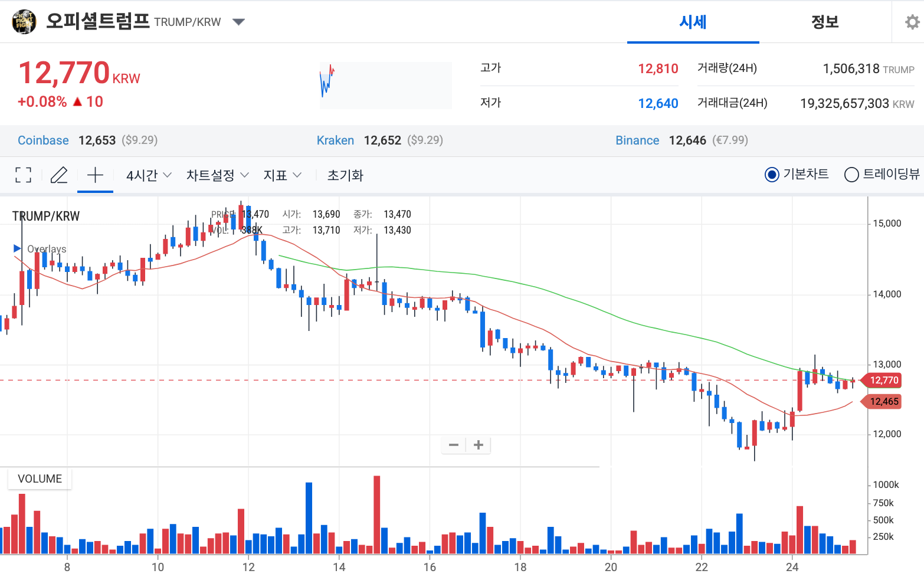Open the settings gear icon

912,22
